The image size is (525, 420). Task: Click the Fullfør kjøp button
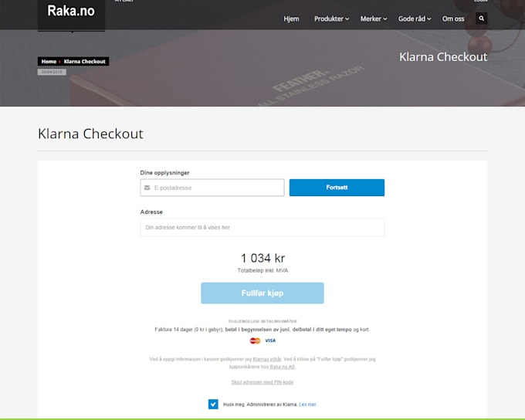click(x=262, y=293)
